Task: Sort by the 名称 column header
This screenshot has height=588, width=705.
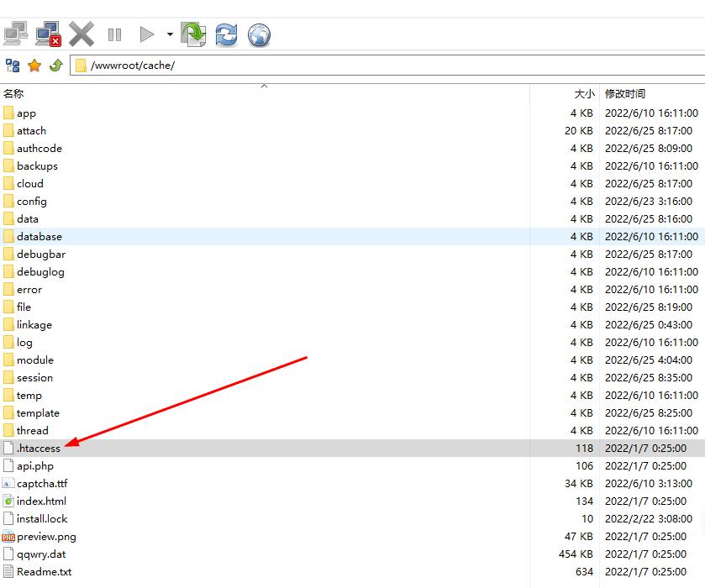Action: [x=13, y=94]
